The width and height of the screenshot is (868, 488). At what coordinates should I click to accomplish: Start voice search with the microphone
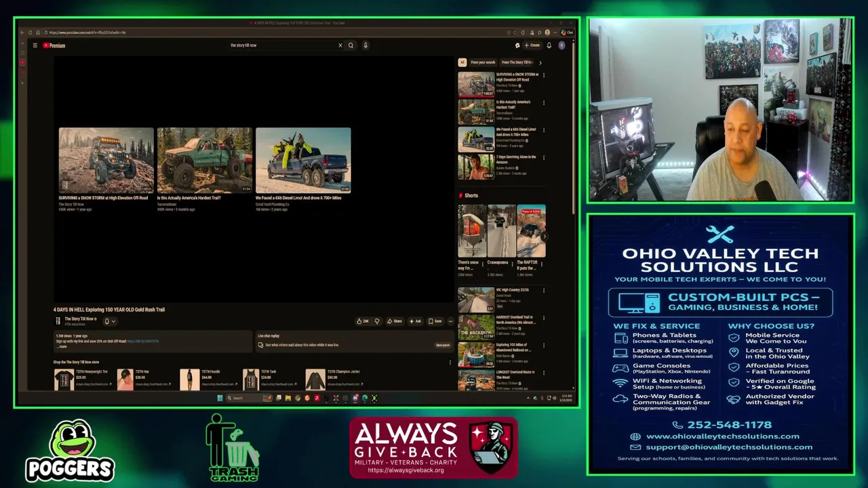pyautogui.click(x=366, y=45)
